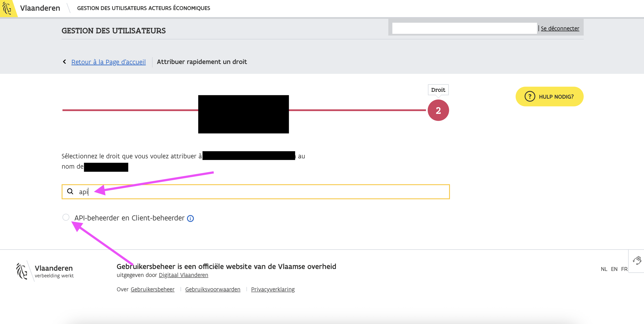Click step 2 Droit progress circle

point(438,110)
